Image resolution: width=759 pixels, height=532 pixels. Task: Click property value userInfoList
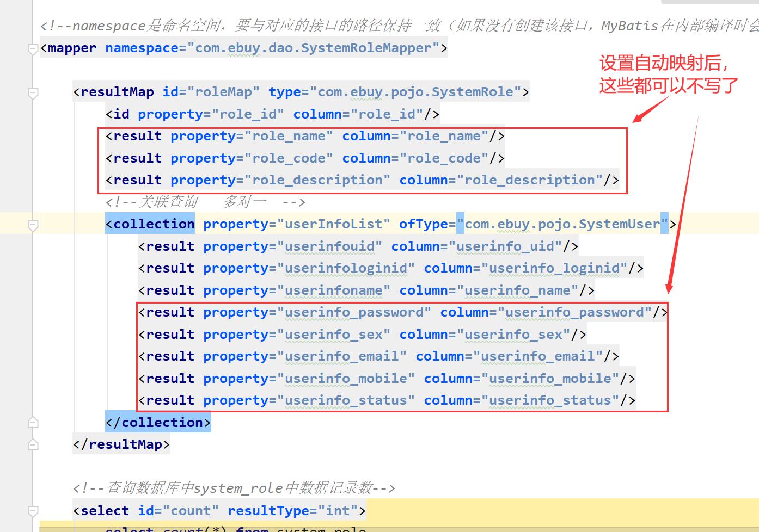334,224
